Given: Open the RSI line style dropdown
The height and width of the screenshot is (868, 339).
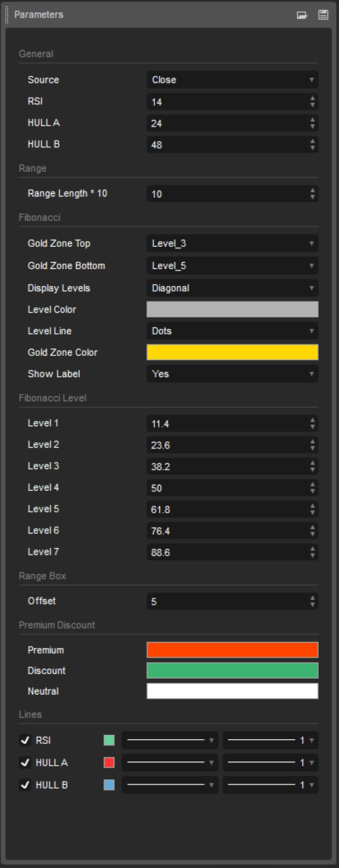Looking at the screenshot, I should (x=169, y=740).
